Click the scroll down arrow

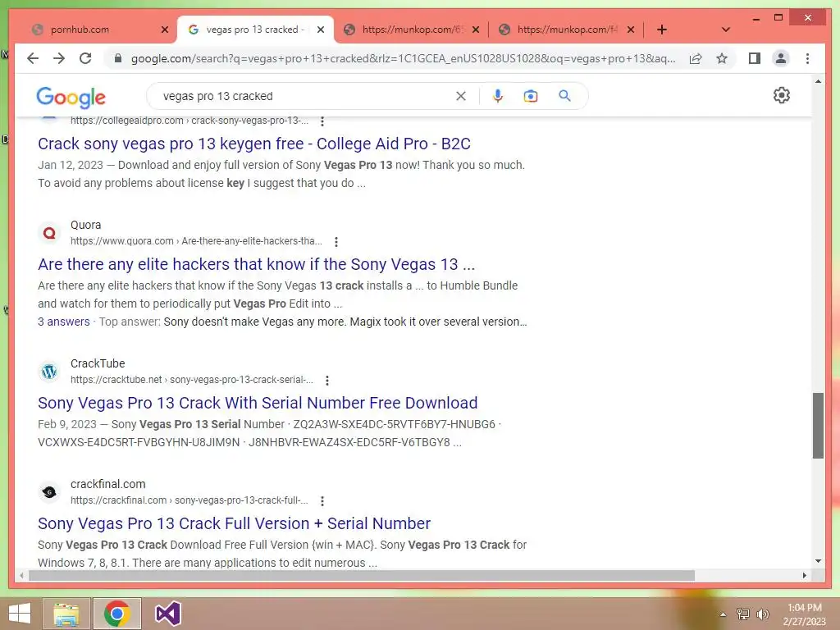[x=818, y=561]
